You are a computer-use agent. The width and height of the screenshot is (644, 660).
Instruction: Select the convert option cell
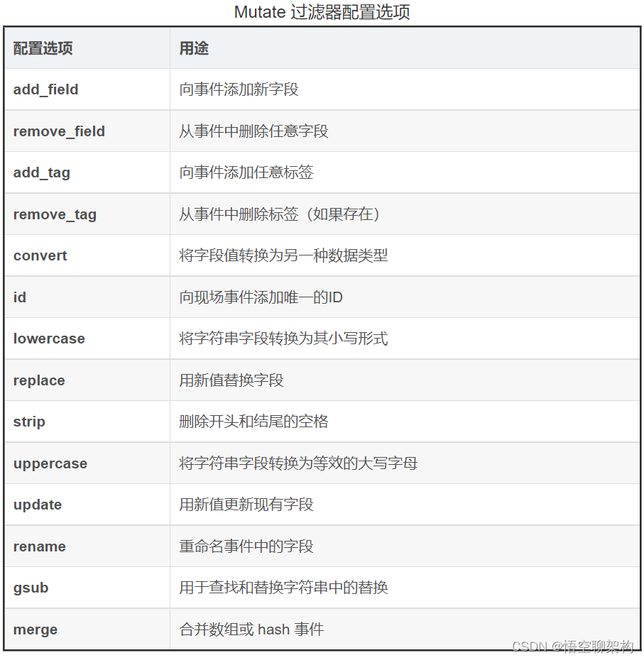coord(40,255)
